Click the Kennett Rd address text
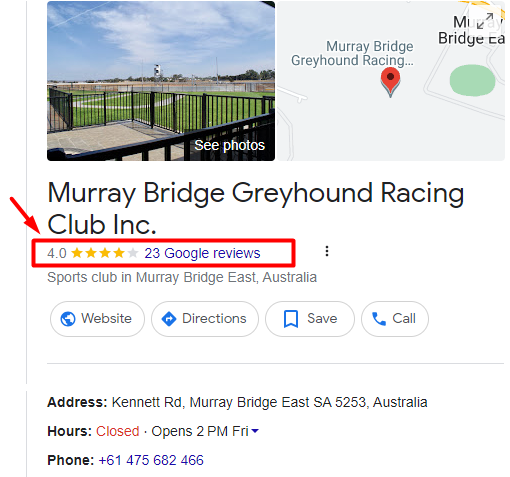The image size is (510, 477). tap(269, 402)
